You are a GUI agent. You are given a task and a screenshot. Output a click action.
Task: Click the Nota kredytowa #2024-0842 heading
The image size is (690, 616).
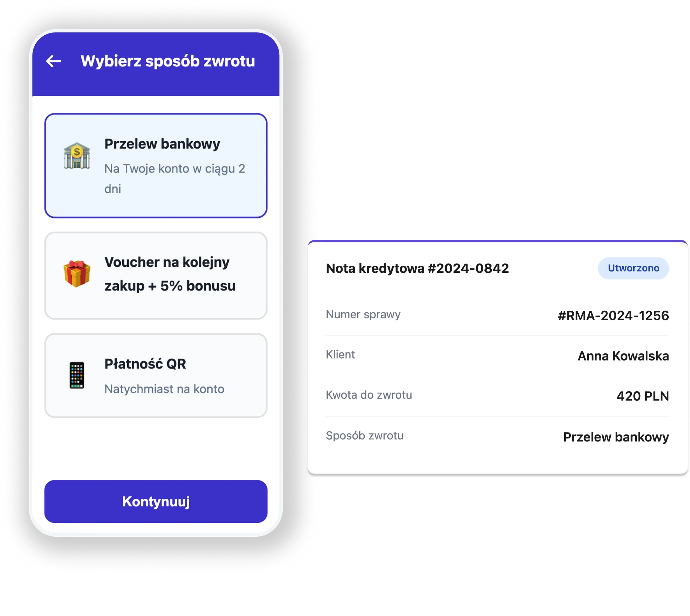pos(417,268)
